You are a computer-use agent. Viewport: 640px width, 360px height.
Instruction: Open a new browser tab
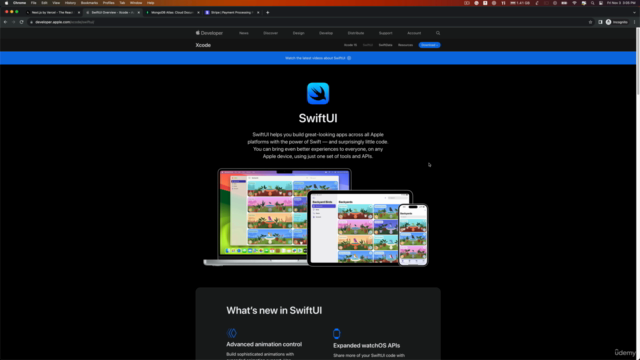(x=268, y=13)
